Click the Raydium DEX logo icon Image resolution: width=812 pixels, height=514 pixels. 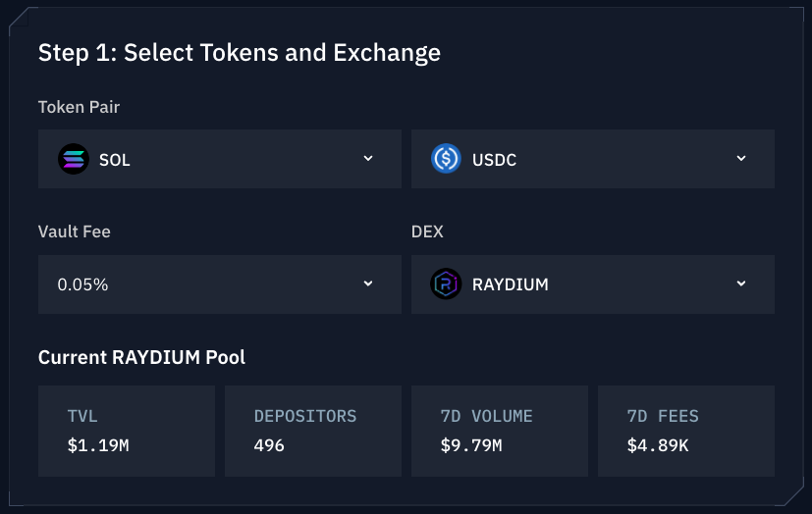click(x=447, y=284)
